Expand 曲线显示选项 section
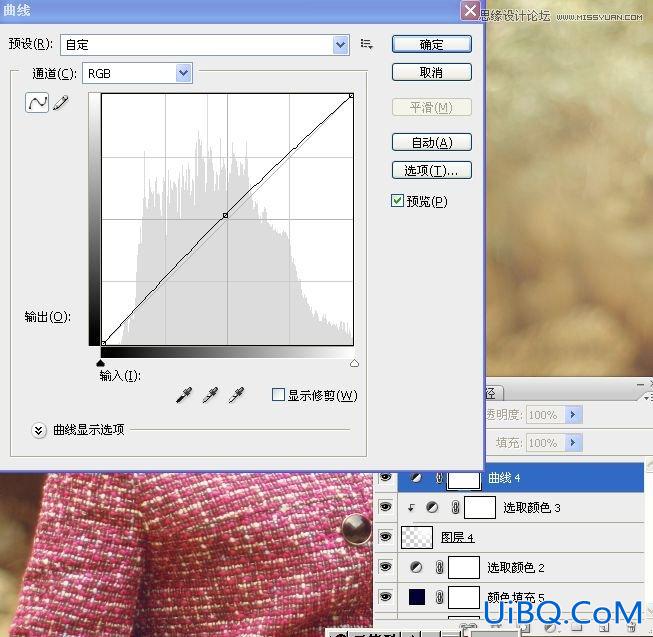The height and width of the screenshot is (637, 653). [39, 430]
